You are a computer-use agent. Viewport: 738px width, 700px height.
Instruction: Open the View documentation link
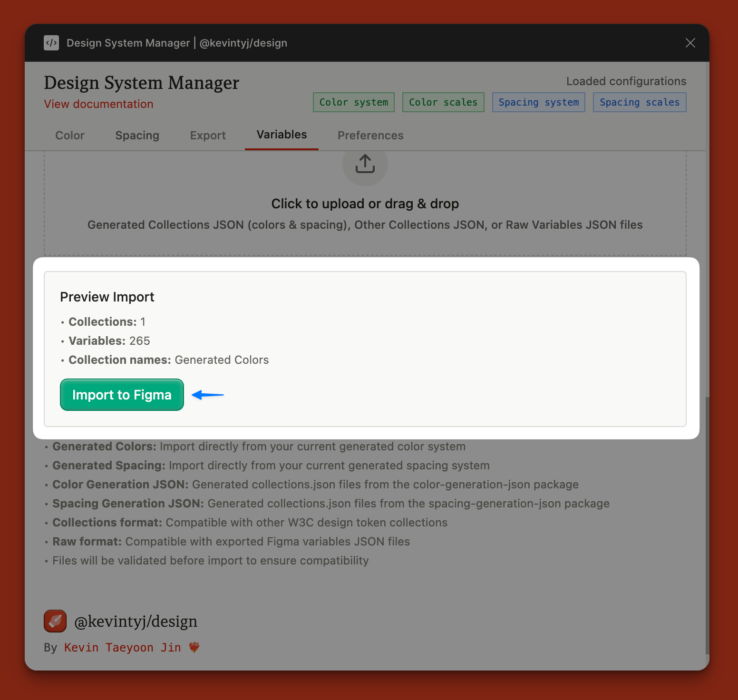point(98,104)
